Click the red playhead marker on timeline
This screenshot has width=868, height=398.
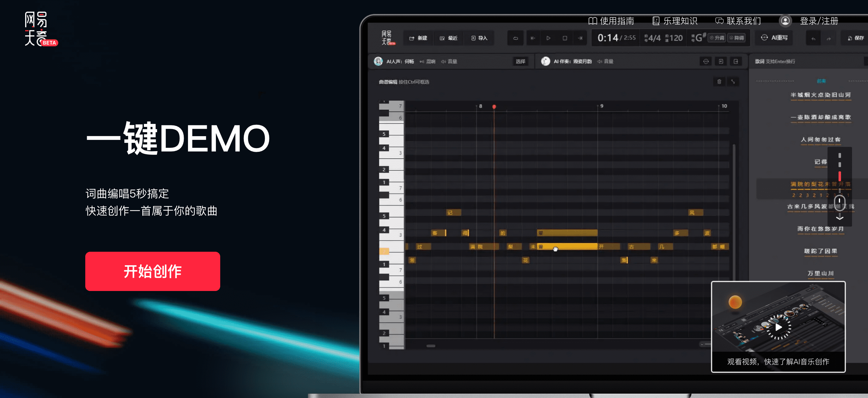click(x=494, y=107)
